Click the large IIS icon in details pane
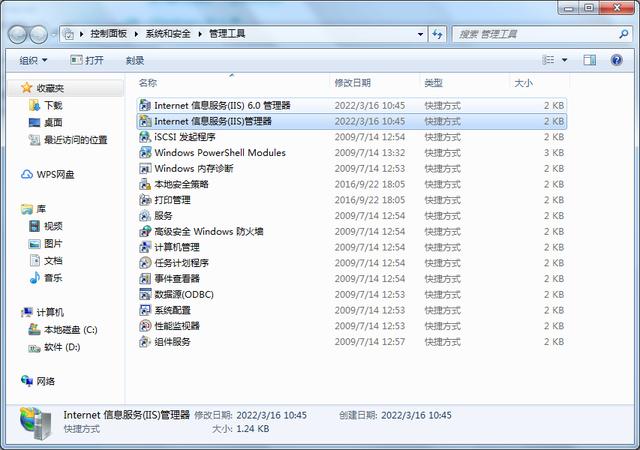This screenshot has height=450, width=640. coord(36,424)
